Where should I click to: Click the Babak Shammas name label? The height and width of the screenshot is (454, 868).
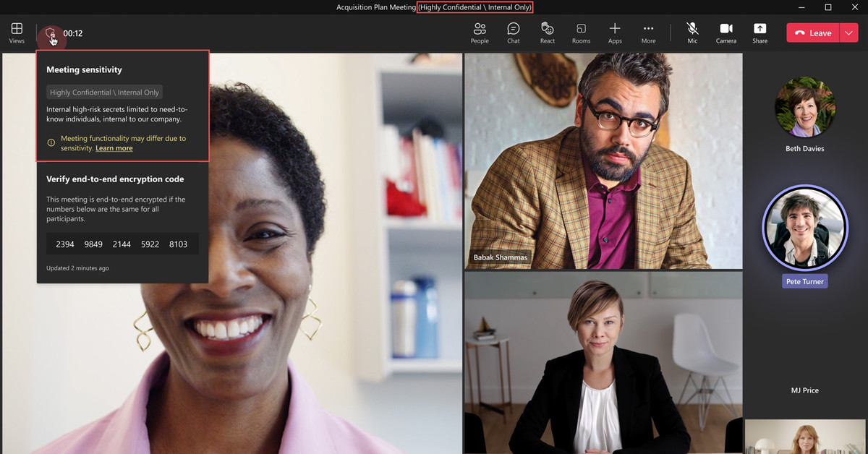500,257
